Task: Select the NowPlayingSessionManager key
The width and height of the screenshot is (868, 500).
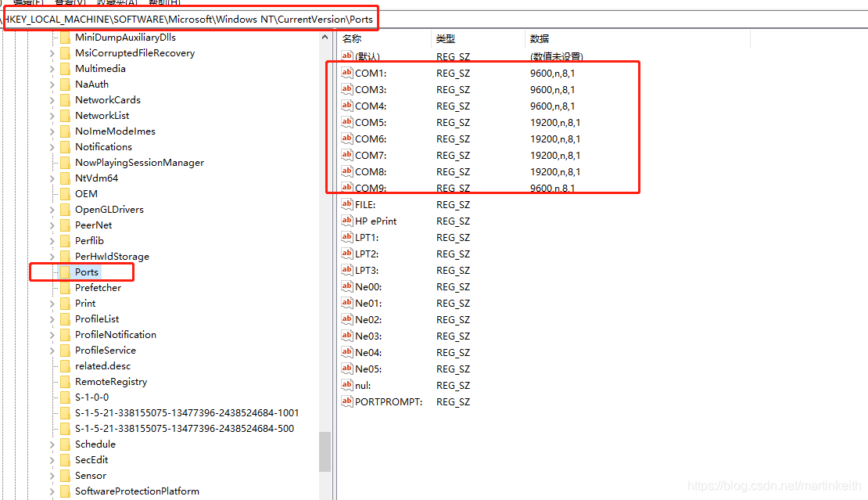Action: click(x=139, y=163)
